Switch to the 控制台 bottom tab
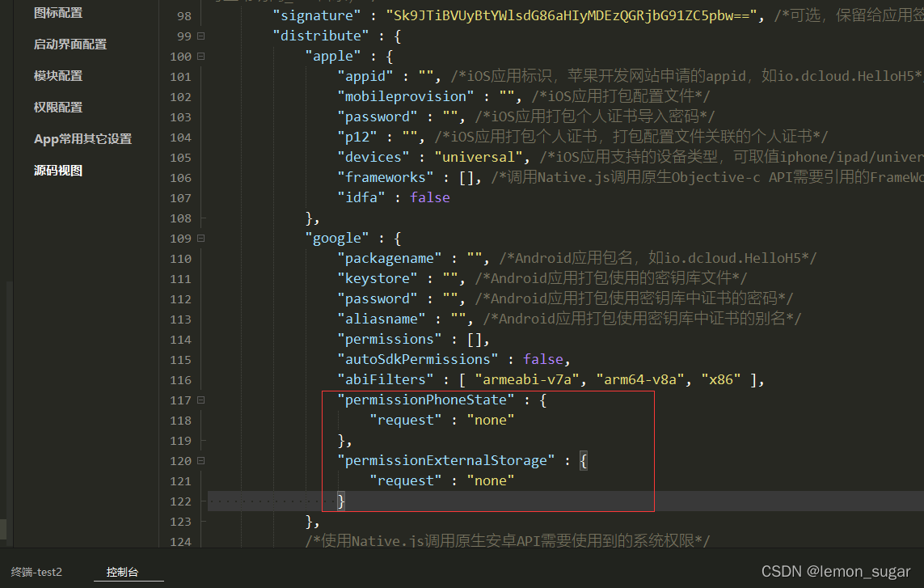The width and height of the screenshot is (924, 588). click(x=122, y=572)
